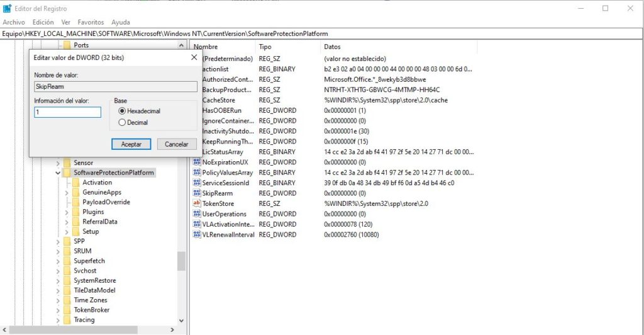Click the UserOperations DWORD value icon
Image resolution: width=644 pixels, height=335 pixels.
pyautogui.click(x=197, y=213)
